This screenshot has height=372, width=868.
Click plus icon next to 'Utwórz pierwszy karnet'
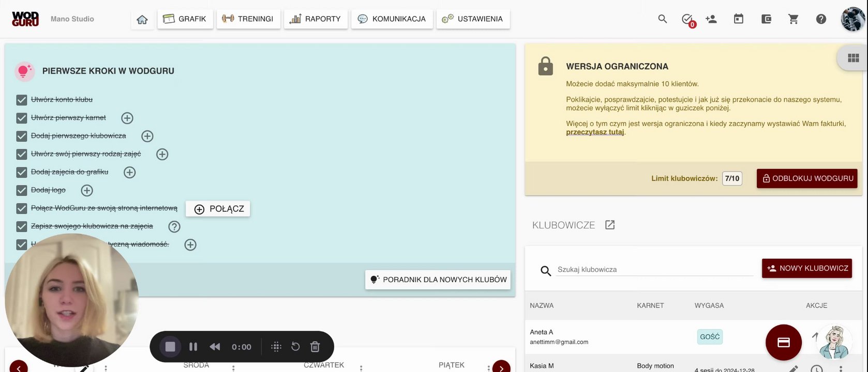(127, 118)
